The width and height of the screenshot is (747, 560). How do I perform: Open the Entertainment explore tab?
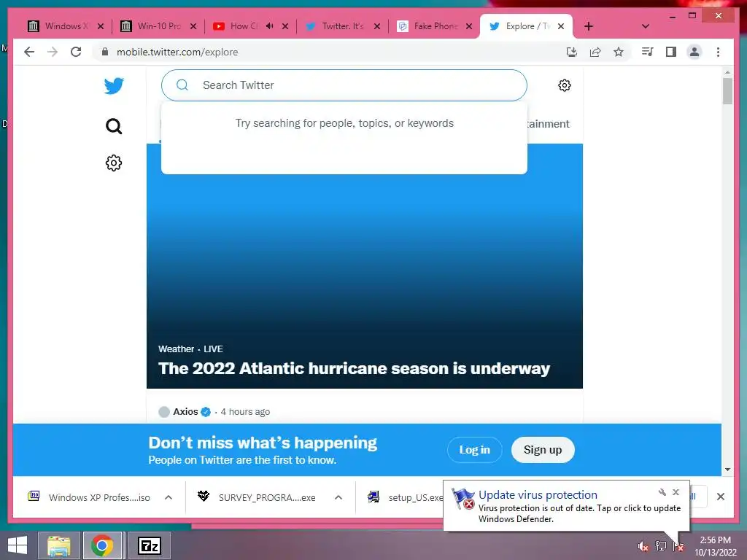pos(549,124)
